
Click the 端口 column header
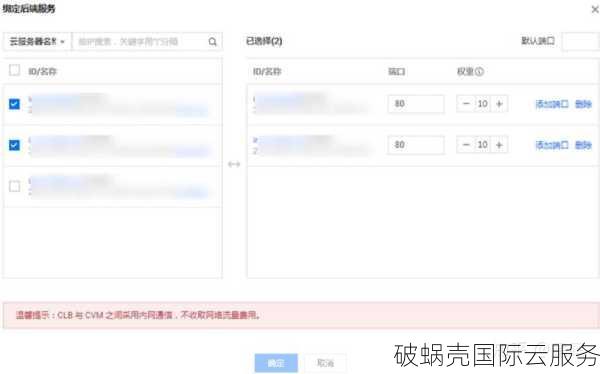click(397, 72)
